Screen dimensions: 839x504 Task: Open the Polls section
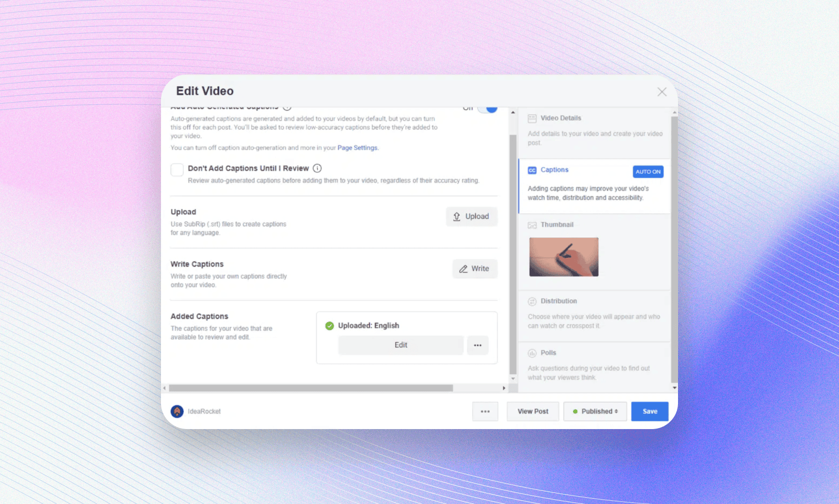click(594, 367)
